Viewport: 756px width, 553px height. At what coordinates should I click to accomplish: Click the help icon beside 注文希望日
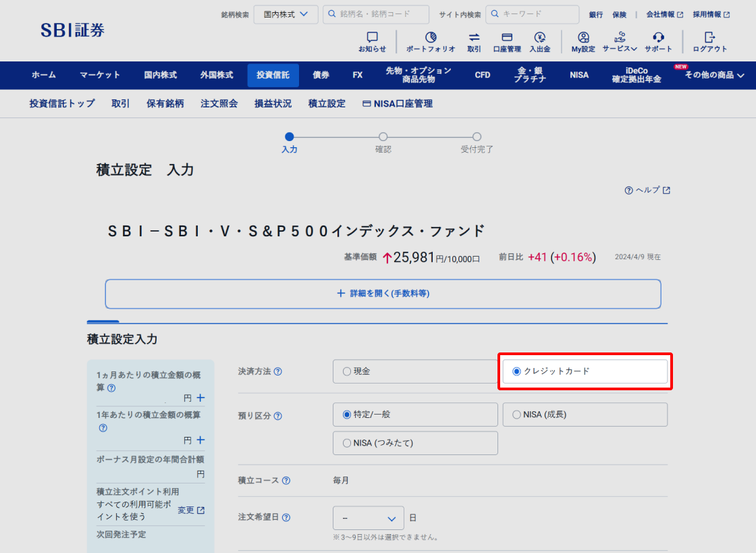point(286,517)
